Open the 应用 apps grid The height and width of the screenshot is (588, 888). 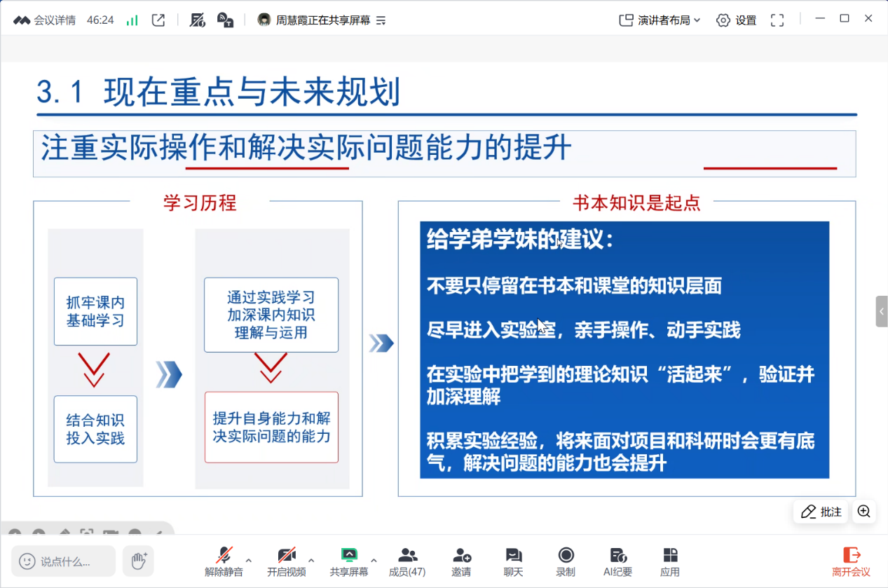point(669,561)
